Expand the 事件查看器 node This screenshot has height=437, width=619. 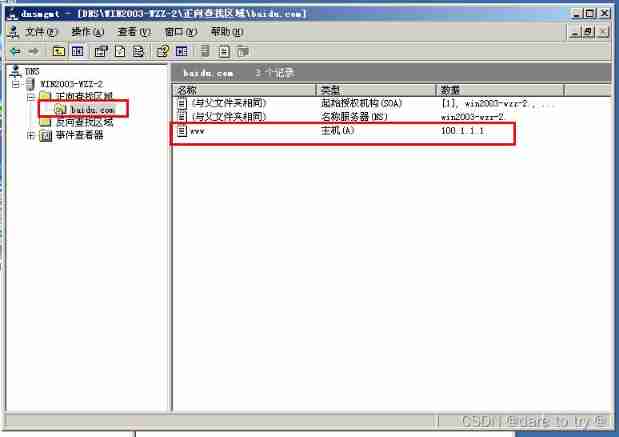point(31,136)
